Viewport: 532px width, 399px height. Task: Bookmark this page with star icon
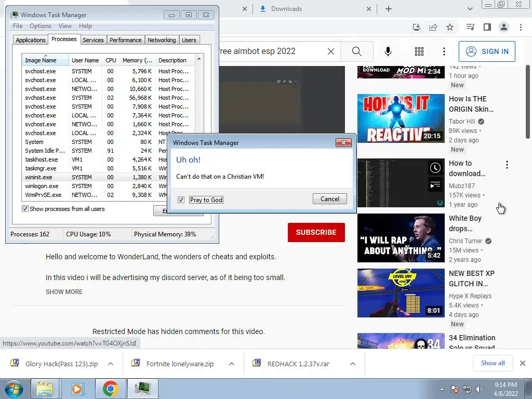click(x=450, y=27)
